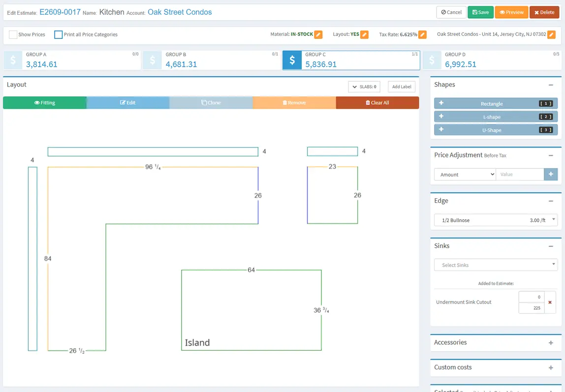Click the 64 island width dimension
Viewport: 565px width, 392px height.
tap(251, 270)
